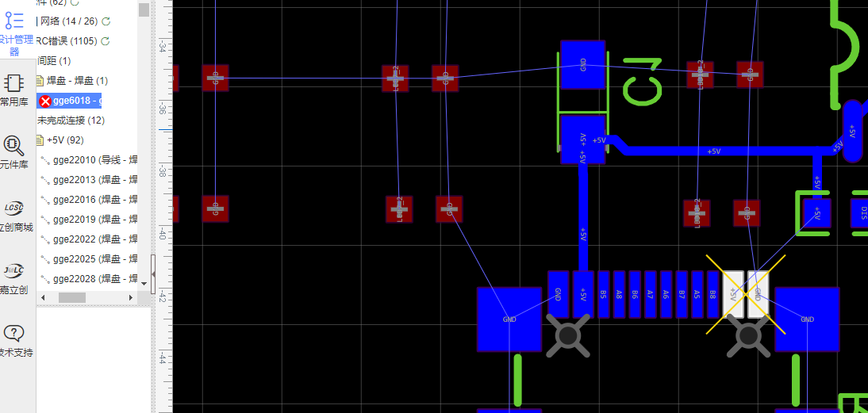Viewport: 868px width, 413px height.
Task: Click the tree panel vertical scrollbar thumb
Action: [x=144, y=10]
